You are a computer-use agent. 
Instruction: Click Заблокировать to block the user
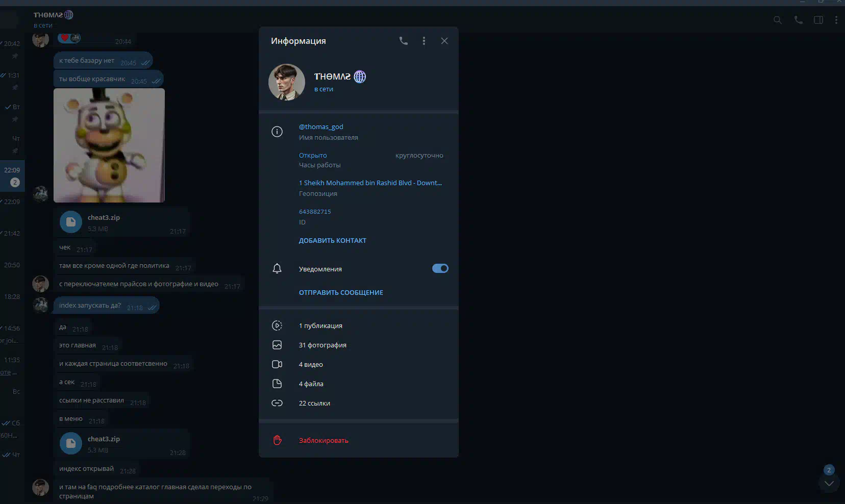324,440
